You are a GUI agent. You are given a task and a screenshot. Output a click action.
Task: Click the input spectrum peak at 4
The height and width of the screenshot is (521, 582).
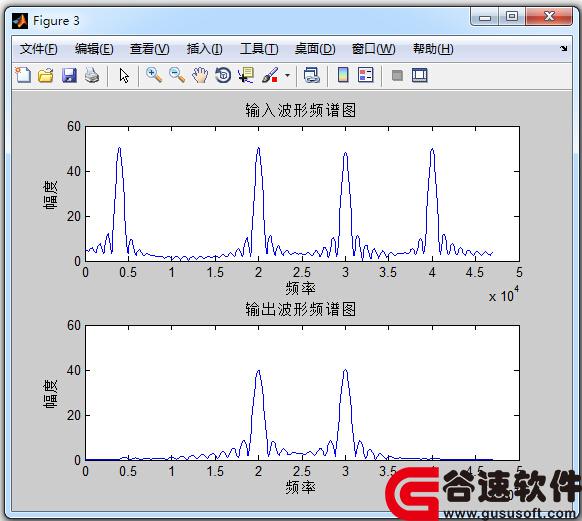coord(432,150)
